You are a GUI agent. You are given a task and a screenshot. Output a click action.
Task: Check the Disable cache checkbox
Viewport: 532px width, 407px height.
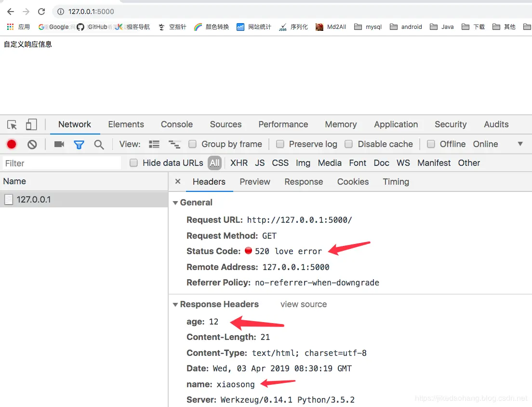click(348, 144)
